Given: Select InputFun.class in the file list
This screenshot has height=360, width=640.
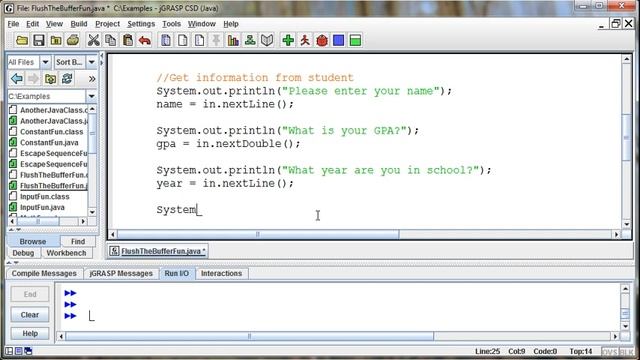Looking at the screenshot, I should tap(44, 197).
